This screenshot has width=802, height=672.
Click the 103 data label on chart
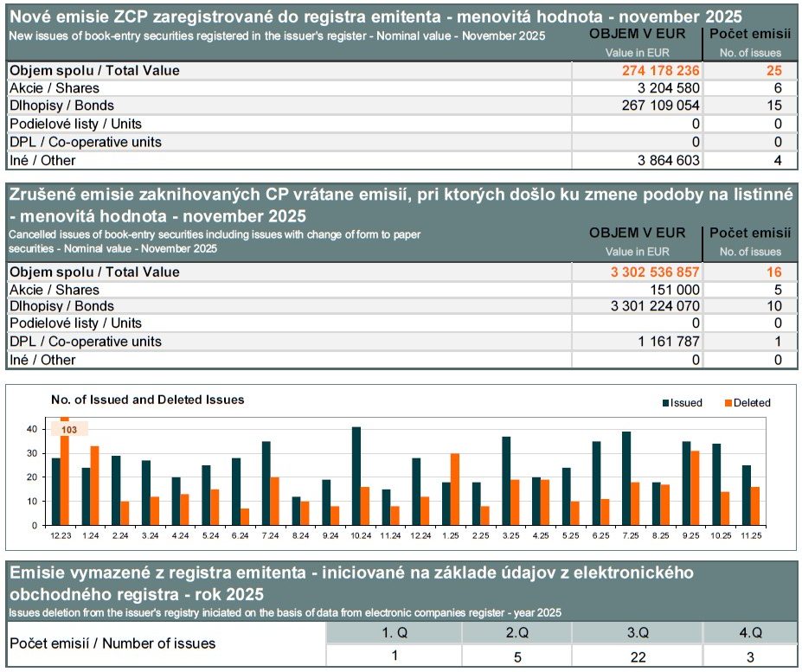point(67,429)
